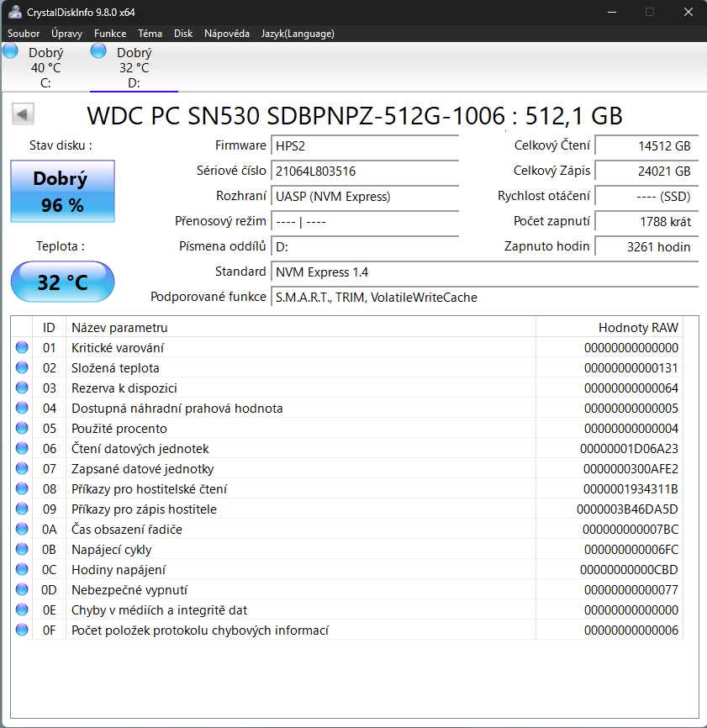Click the Dobrý 96 % health status button
The width and height of the screenshot is (707, 728).
point(63,192)
